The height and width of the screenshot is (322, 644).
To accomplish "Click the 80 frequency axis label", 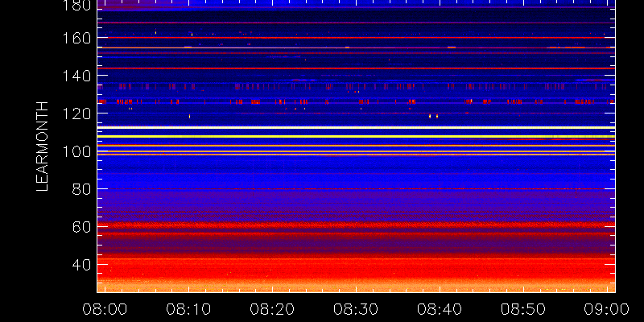I will tap(82, 190).
